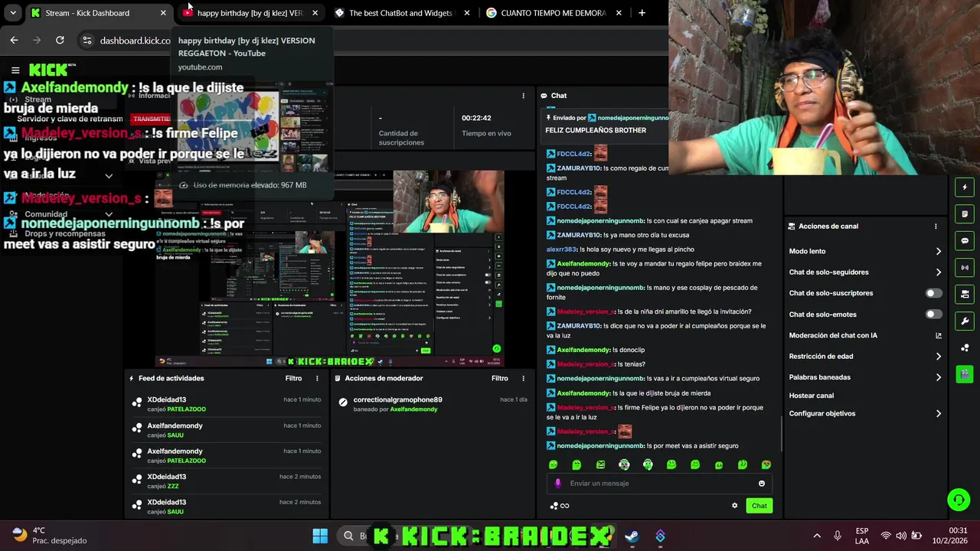Click the green clapperboard clips sidebar icon
Viewport: 980px width, 551px height.
pyautogui.click(x=965, y=374)
